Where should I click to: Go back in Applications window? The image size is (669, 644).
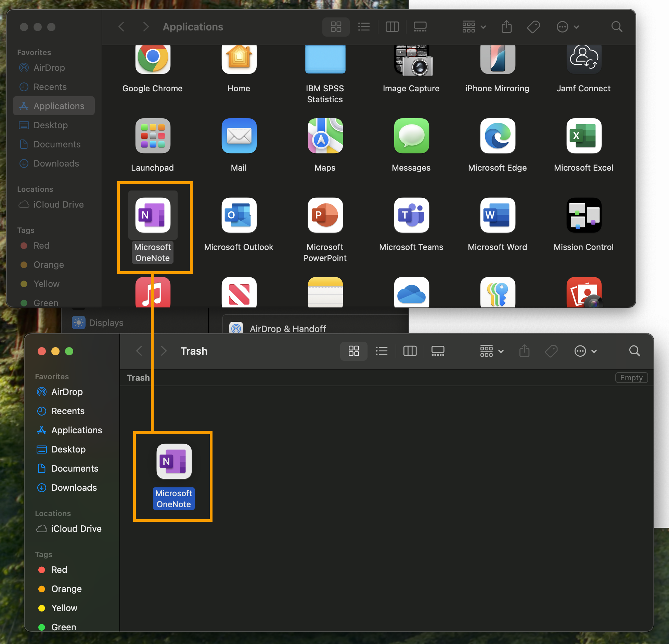point(121,27)
